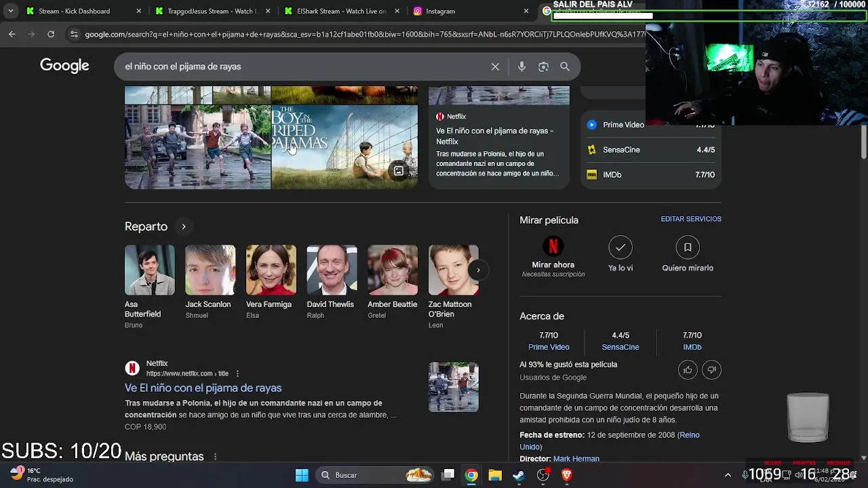Select David Thewlis cast photo
The image size is (868, 488).
pyautogui.click(x=332, y=270)
